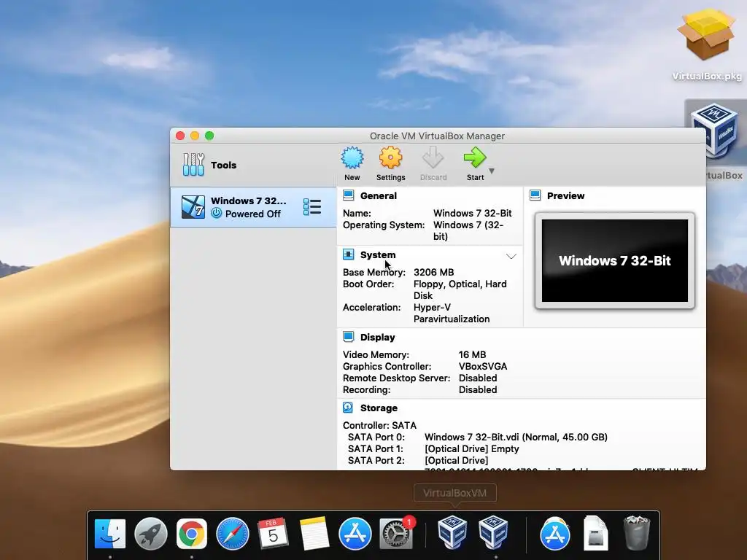Screen dimensions: 747x560
Task: Click the Boot Order value text
Action: pyautogui.click(x=460, y=289)
